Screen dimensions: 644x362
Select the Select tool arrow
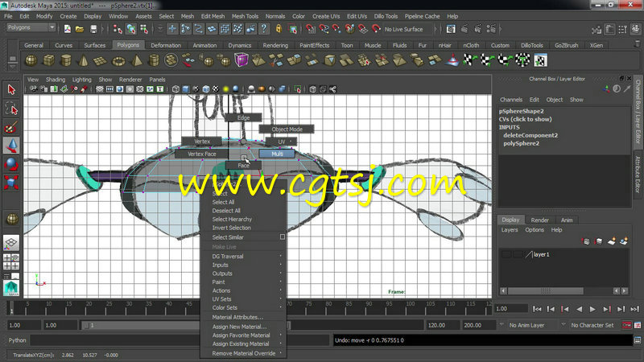click(11, 89)
